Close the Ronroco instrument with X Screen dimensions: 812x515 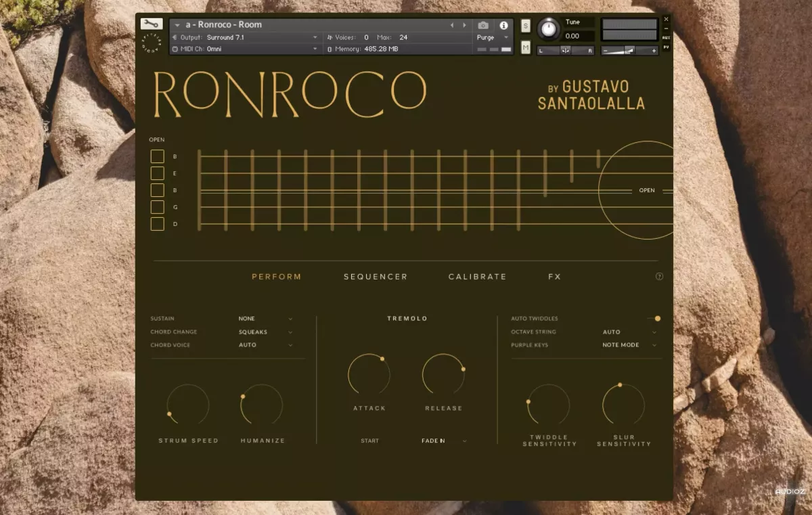[666, 19]
